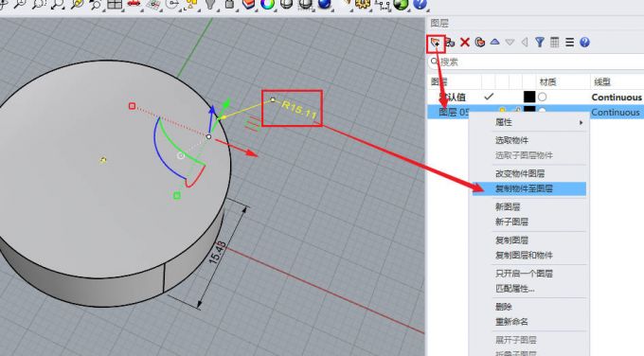Click the blue render sphere icon
The height and width of the screenshot is (356, 644).
click(x=325, y=4)
